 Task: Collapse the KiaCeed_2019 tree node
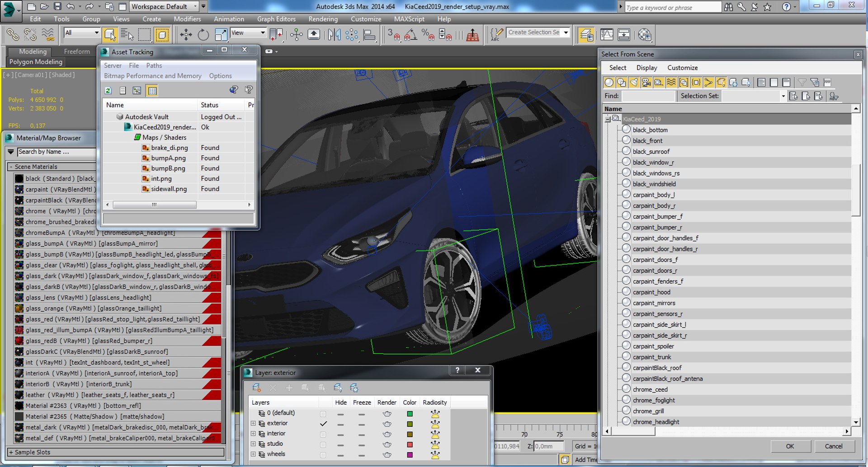click(x=608, y=119)
